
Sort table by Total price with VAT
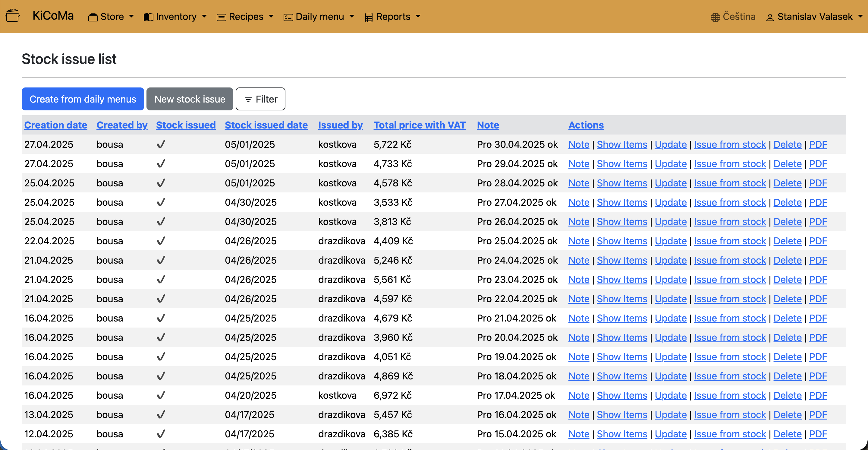click(419, 125)
